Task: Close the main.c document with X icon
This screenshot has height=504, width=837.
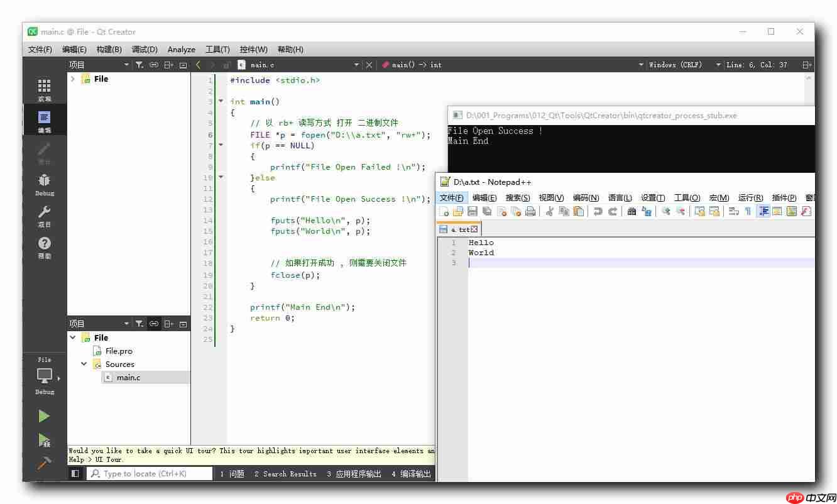Action: coord(369,65)
